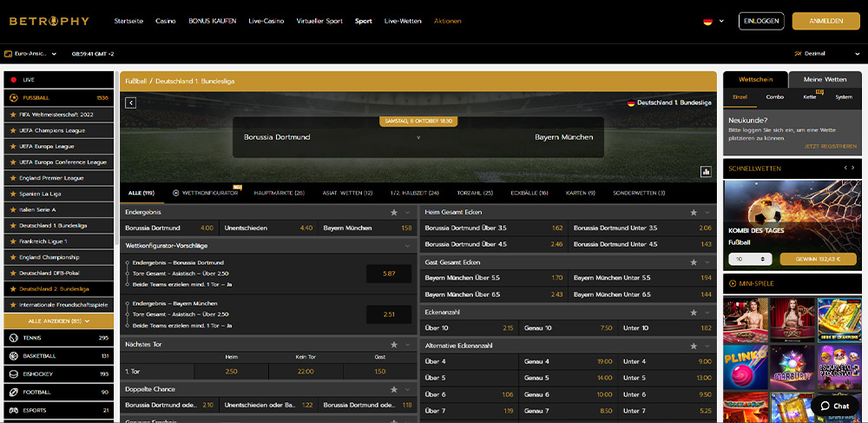Go to previous Schnellwetten slide arrow

845,168
